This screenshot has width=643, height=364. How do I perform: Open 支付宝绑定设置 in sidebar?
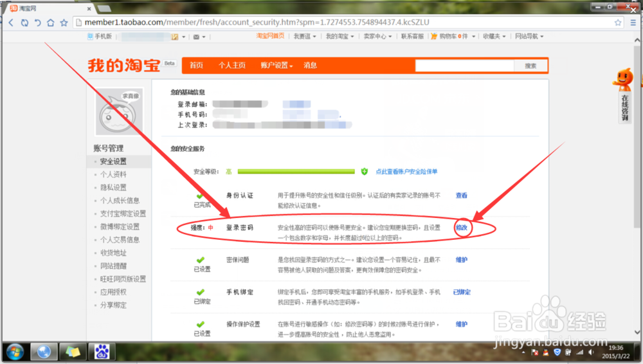pos(123,214)
